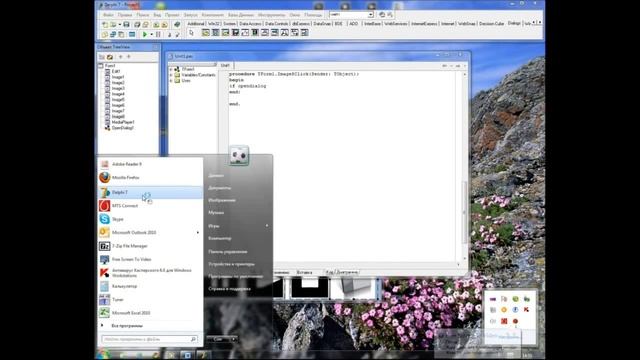640x360 pixels.
Task: Expand the TForm1 node in Code Explorer
Action: [x=171, y=69]
